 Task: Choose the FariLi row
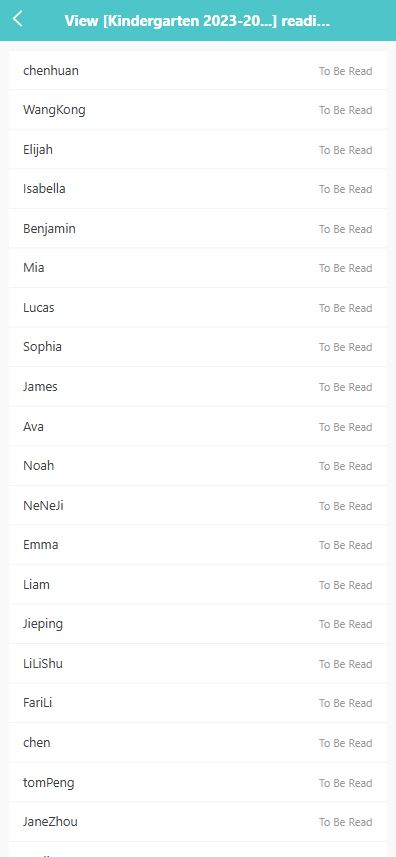coord(198,703)
